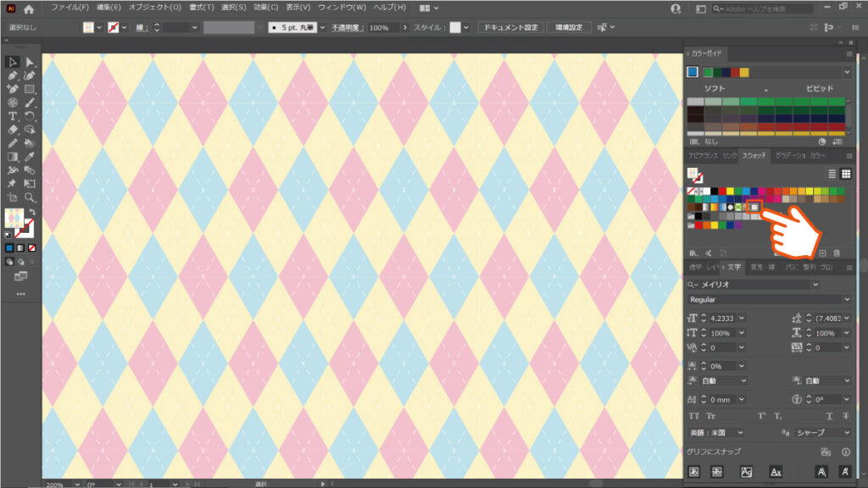Viewport: 868px width, 488px height.
Task: Reset to default fill and stroke
Action: point(8,235)
